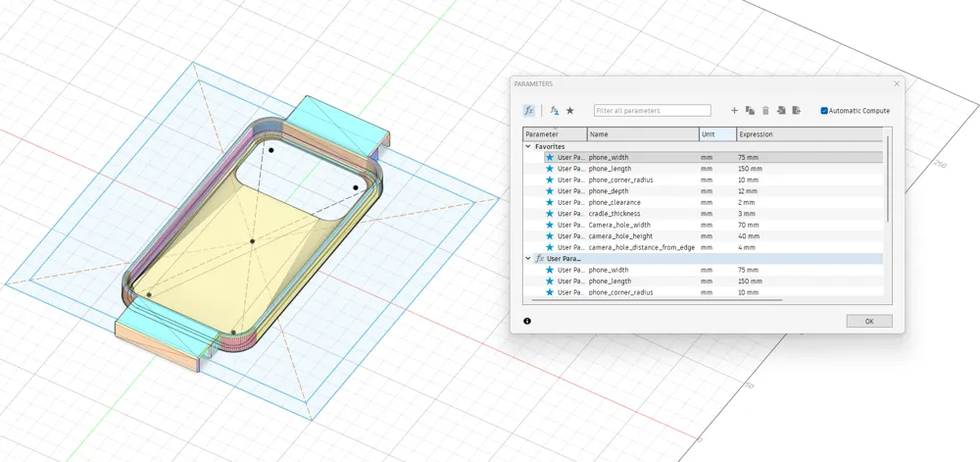
Task: Toggle the favorite star for Camera_hole_width
Action: click(550, 225)
